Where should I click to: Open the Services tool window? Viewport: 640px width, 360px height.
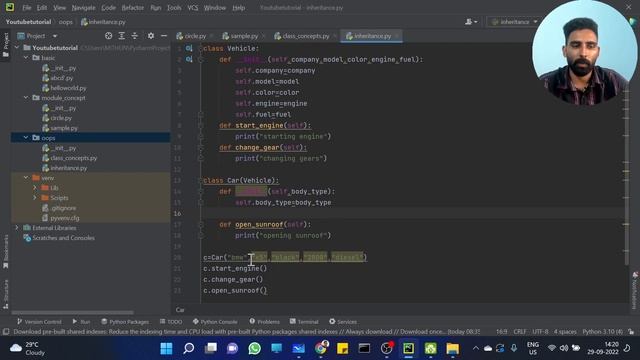tap(343, 322)
